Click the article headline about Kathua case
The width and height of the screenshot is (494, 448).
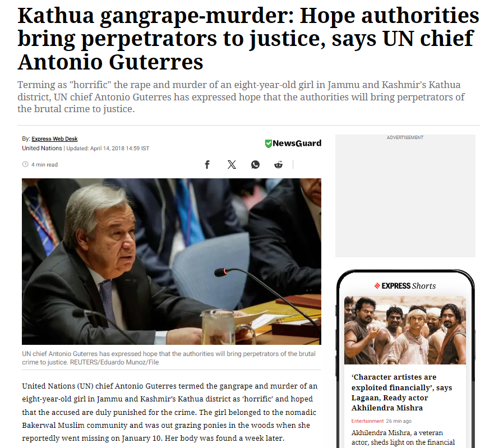pos(248,39)
